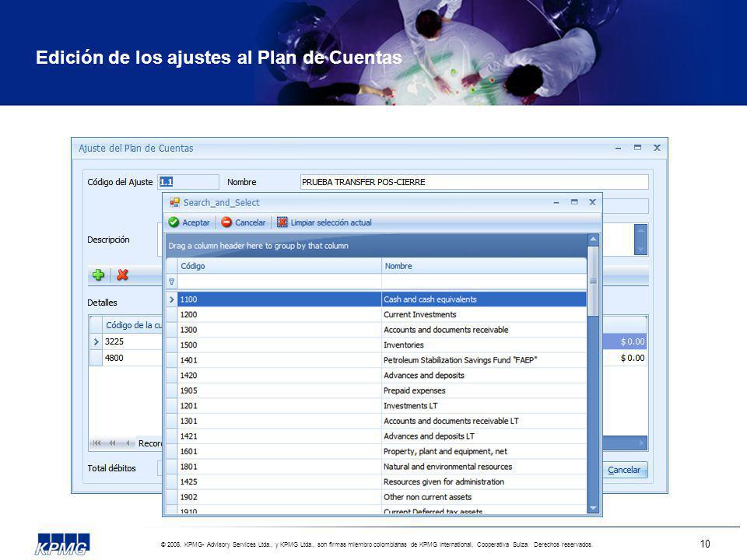Click the Código filter row cell
This screenshot has width=747, height=560.
[279, 282]
